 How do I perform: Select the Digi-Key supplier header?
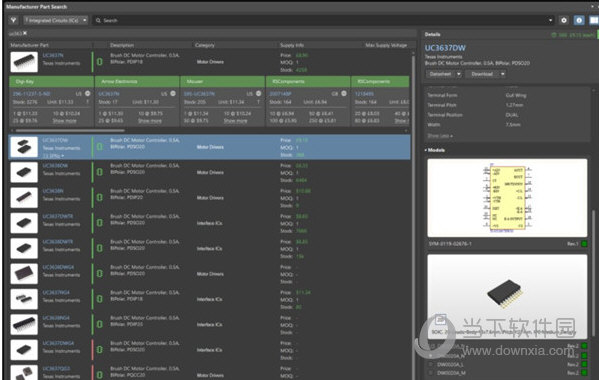(51, 81)
